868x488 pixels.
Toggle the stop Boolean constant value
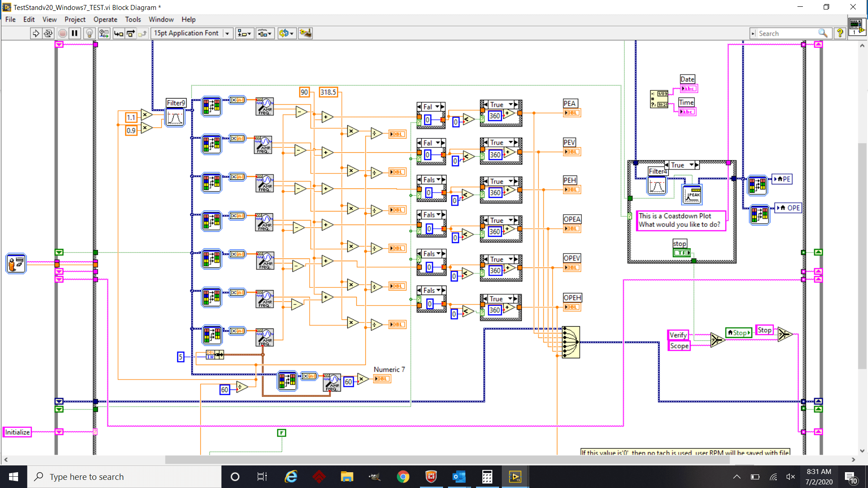682,253
